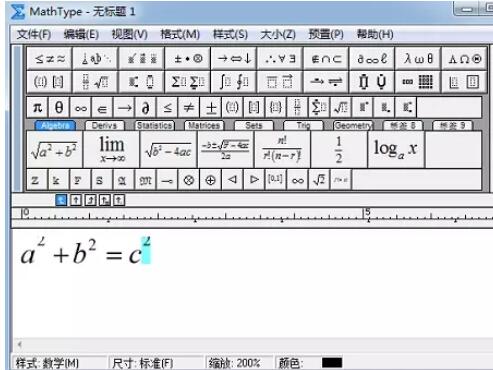Insert the right-pointing triangle symbol
493x370 pixels.
254,180
